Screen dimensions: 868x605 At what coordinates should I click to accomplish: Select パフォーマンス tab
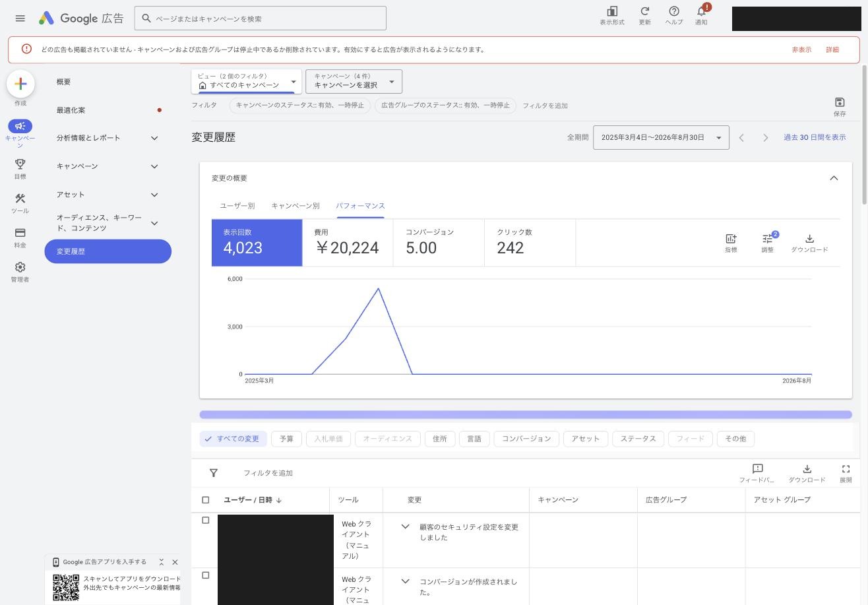tap(360, 206)
